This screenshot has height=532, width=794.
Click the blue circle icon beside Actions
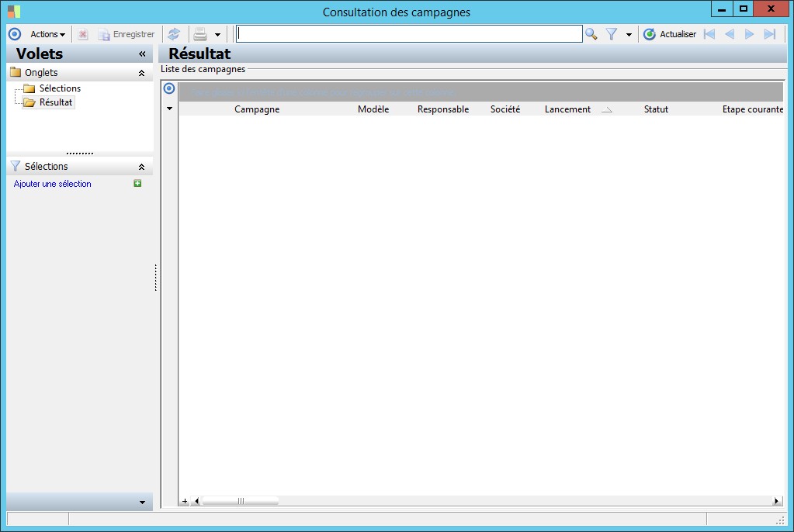15,34
